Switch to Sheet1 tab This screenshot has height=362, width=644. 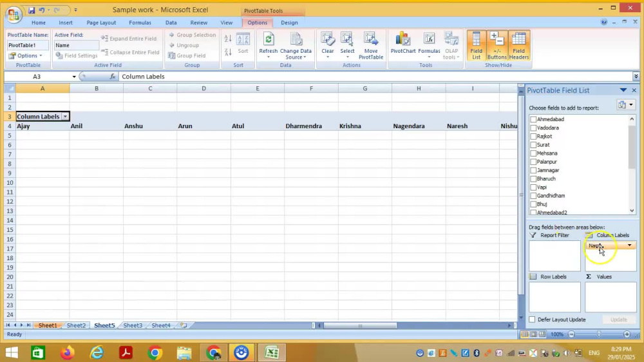tap(48, 325)
